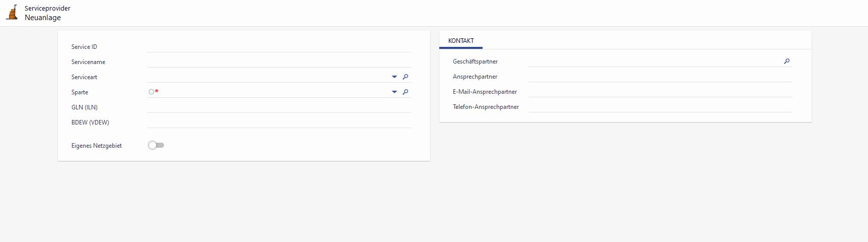Click the Neuanlage header title
The width and height of the screenshot is (868, 242).
pos(43,18)
